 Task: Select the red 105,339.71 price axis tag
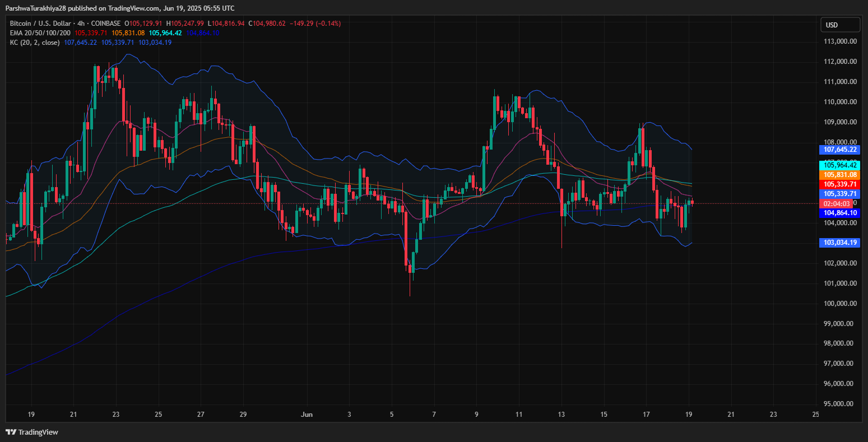click(839, 184)
